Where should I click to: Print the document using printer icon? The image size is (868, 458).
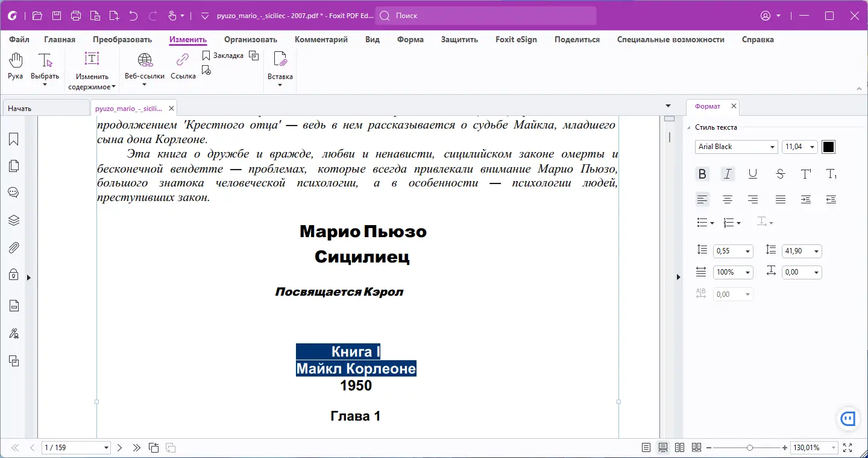pos(76,16)
